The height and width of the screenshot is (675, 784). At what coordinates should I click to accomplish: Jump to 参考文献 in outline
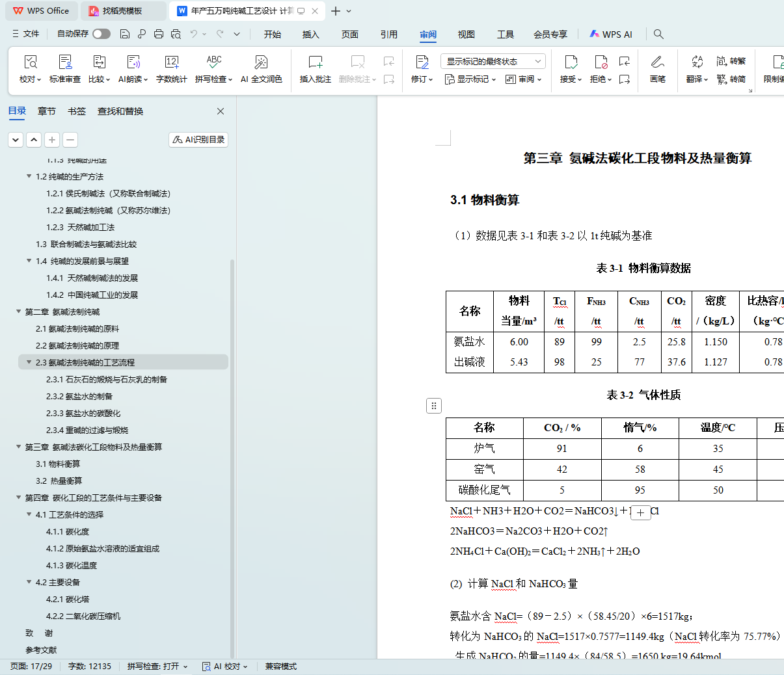(x=41, y=650)
